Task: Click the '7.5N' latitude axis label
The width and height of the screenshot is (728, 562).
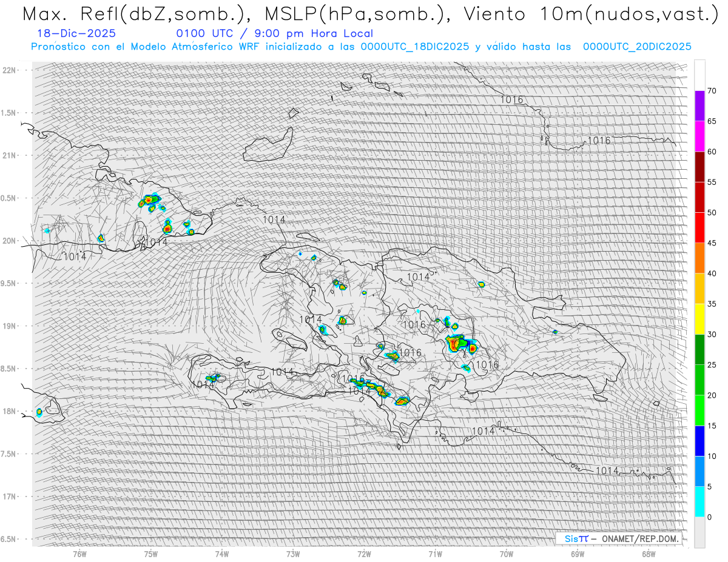Action: (x=9, y=453)
